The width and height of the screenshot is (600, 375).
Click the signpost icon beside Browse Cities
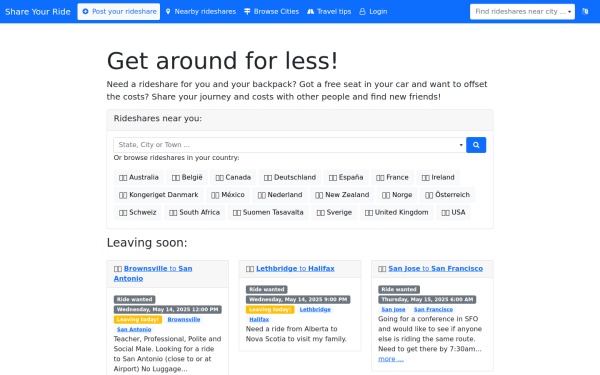(x=247, y=11)
